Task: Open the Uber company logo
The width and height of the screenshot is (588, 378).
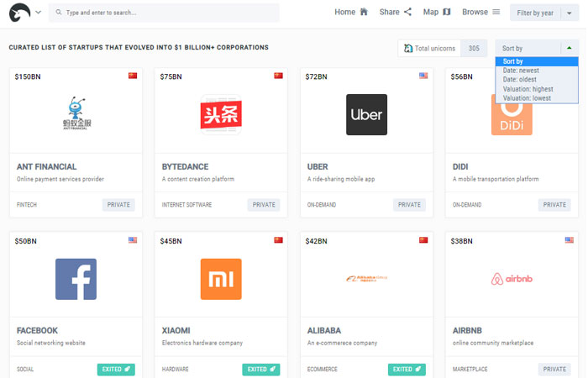Action: point(366,115)
